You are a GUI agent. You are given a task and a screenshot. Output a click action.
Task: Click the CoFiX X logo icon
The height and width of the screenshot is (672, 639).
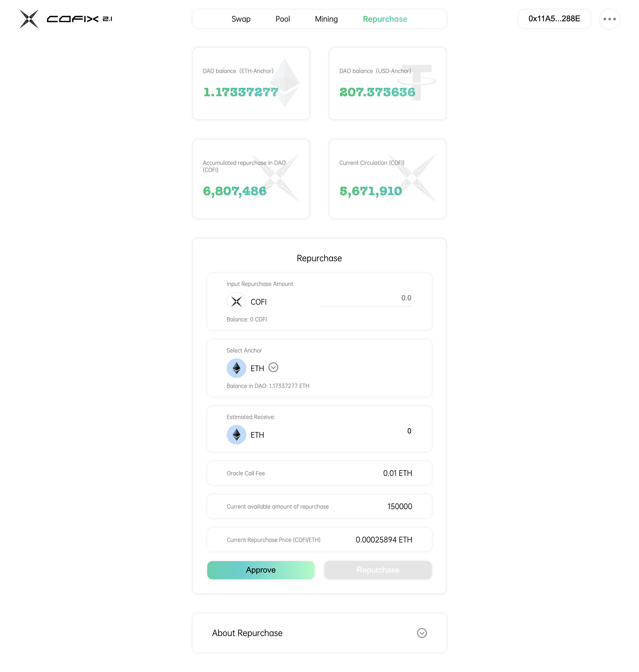tap(29, 19)
